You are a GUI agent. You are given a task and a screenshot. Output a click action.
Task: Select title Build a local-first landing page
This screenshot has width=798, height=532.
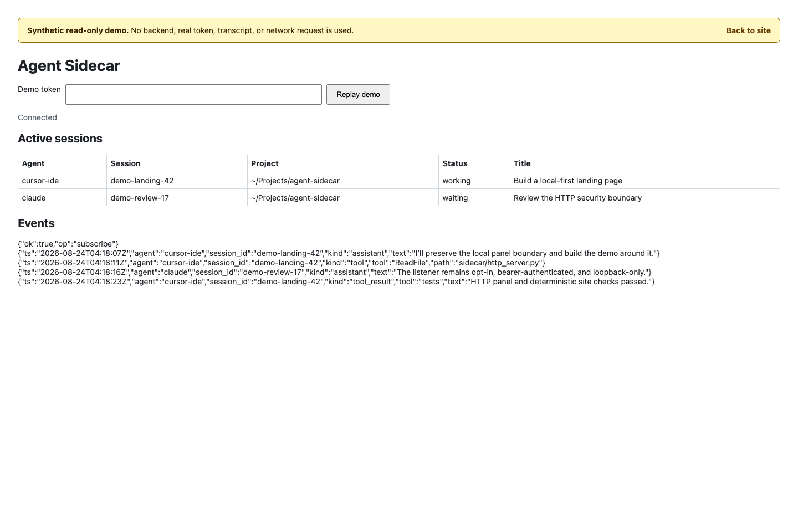tap(568, 181)
